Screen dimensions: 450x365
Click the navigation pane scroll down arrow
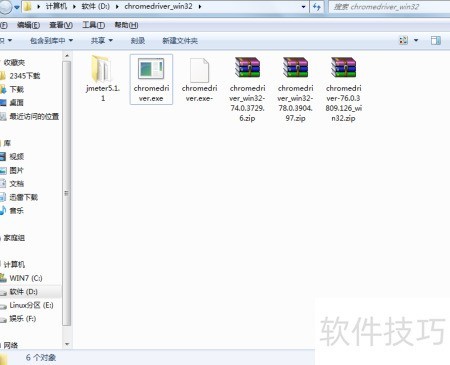67,344
